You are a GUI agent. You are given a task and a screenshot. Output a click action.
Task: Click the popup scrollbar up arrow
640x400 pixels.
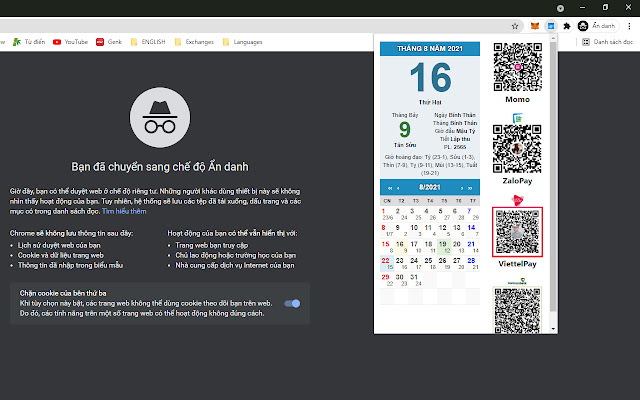click(x=553, y=38)
